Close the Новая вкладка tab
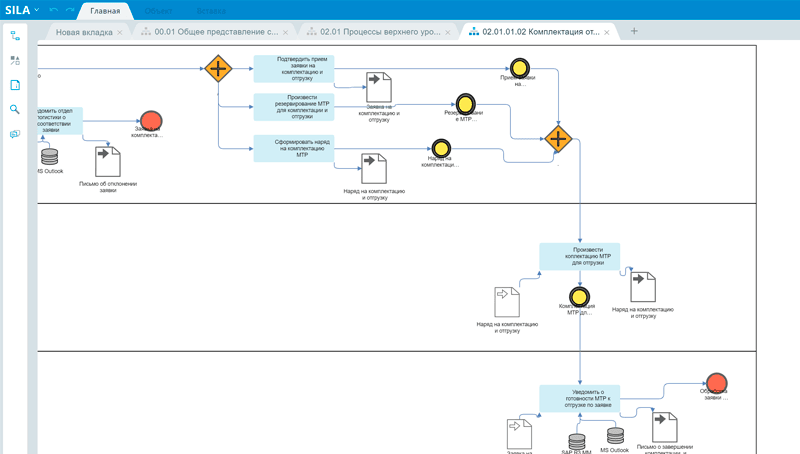Screen dimensions: 800x454 click(x=120, y=33)
